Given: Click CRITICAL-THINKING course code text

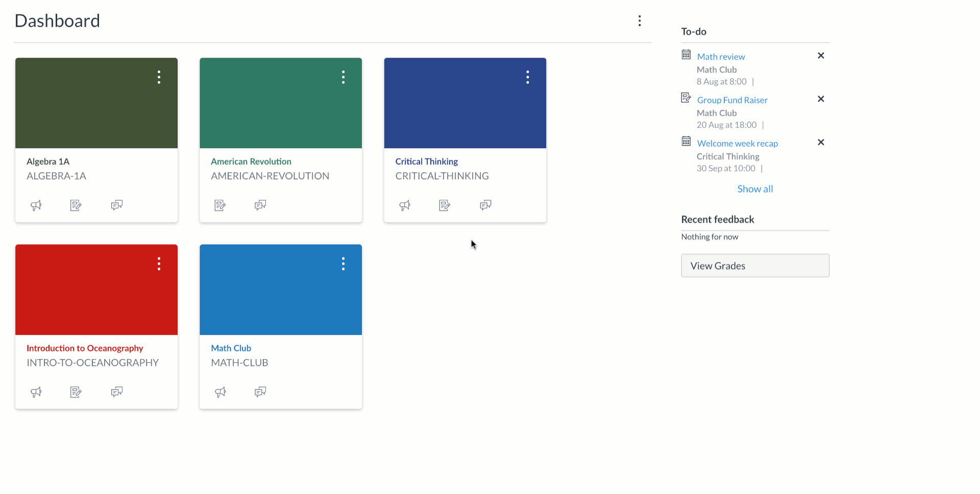Looking at the screenshot, I should pos(442,176).
